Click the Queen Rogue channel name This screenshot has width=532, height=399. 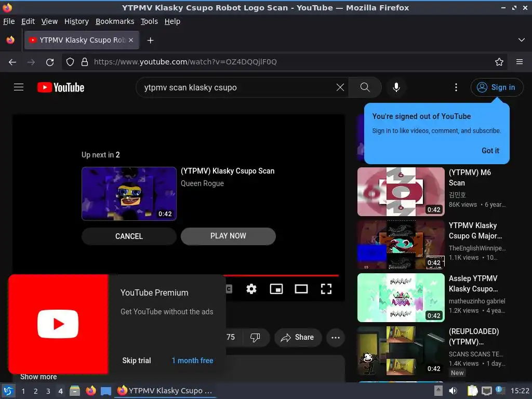click(x=202, y=183)
